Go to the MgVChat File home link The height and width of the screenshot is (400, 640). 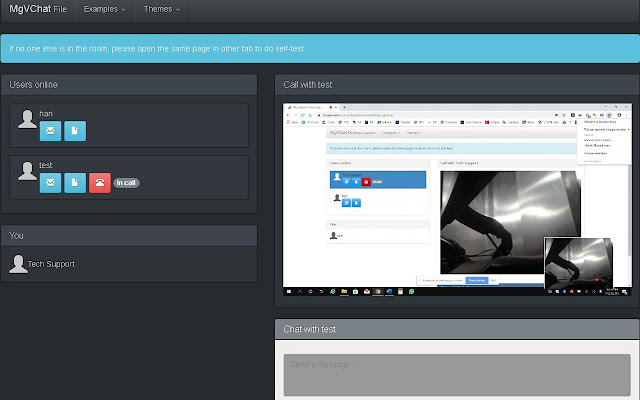click(x=38, y=9)
